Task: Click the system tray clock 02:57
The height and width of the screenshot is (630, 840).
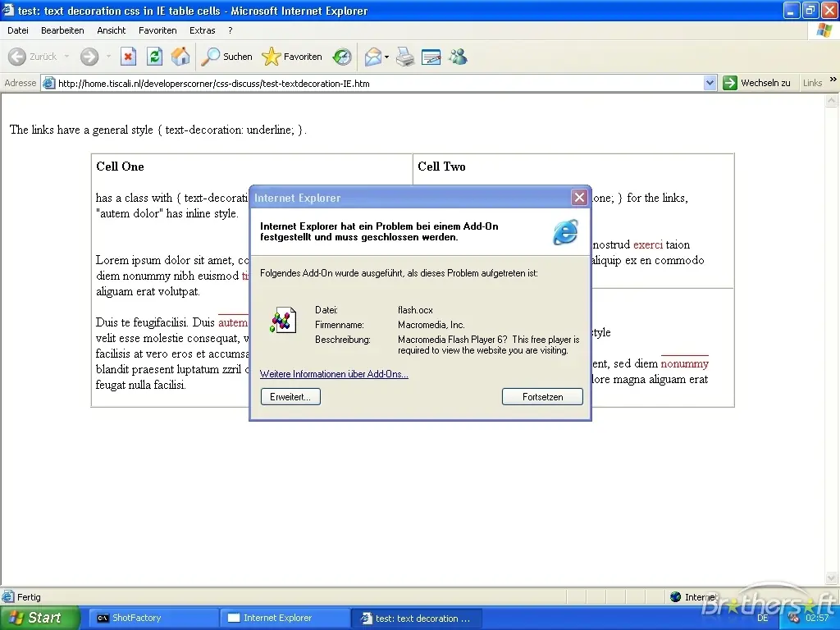Action: [817, 618]
